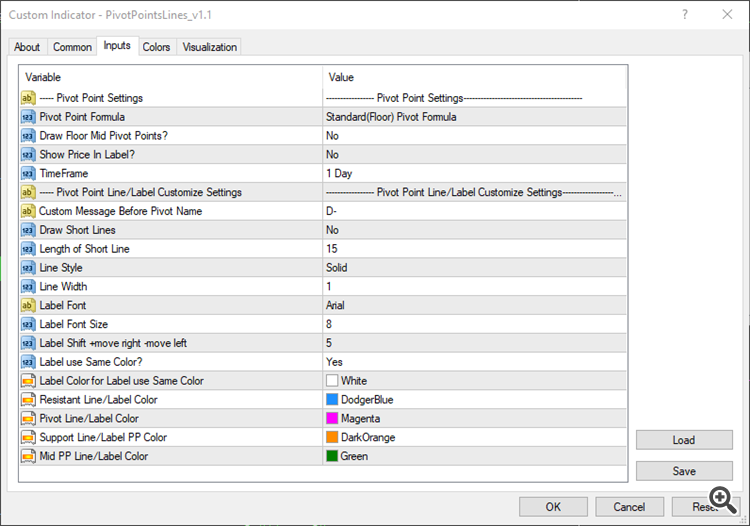Open the Draw Short Lines No value
The width and height of the screenshot is (750, 526).
point(474,230)
